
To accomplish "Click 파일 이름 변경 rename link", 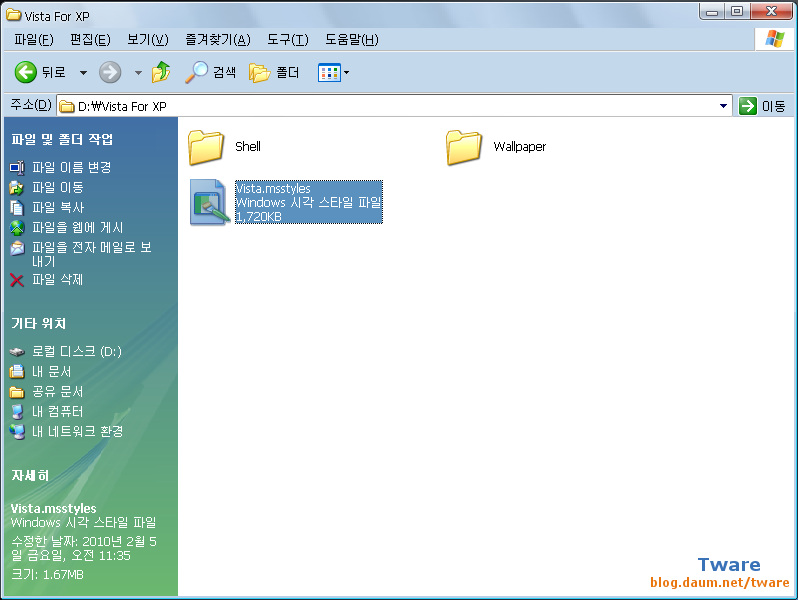I will pos(72,167).
